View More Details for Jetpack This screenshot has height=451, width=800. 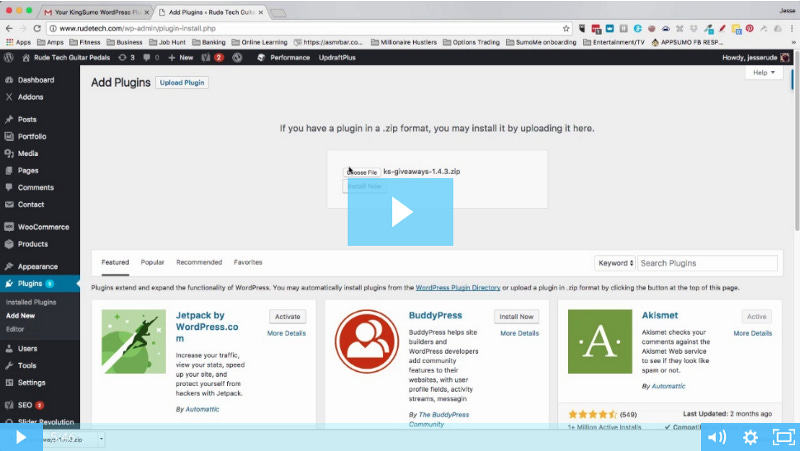[x=286, y=333]
